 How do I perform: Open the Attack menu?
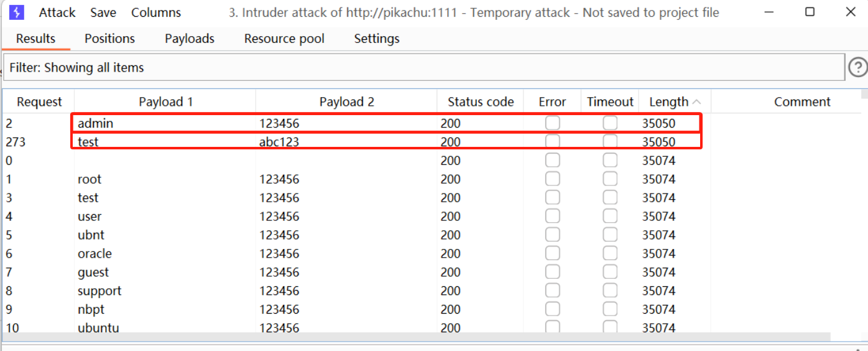[57, 12]
